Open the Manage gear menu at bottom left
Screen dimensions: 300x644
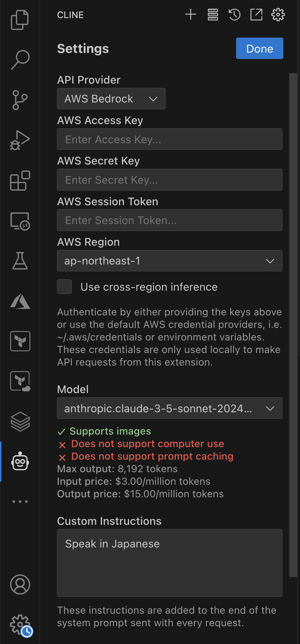20,625
